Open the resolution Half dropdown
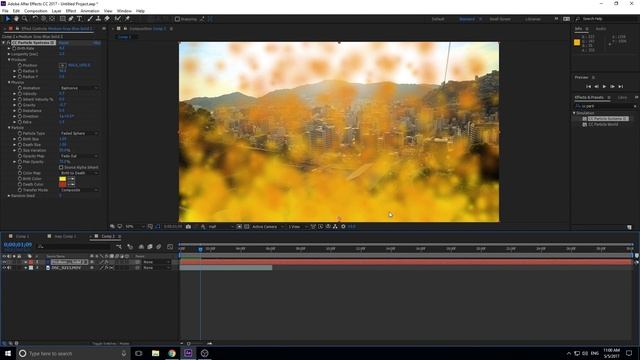This screenshot has width=640, height=360. [221, 227]
